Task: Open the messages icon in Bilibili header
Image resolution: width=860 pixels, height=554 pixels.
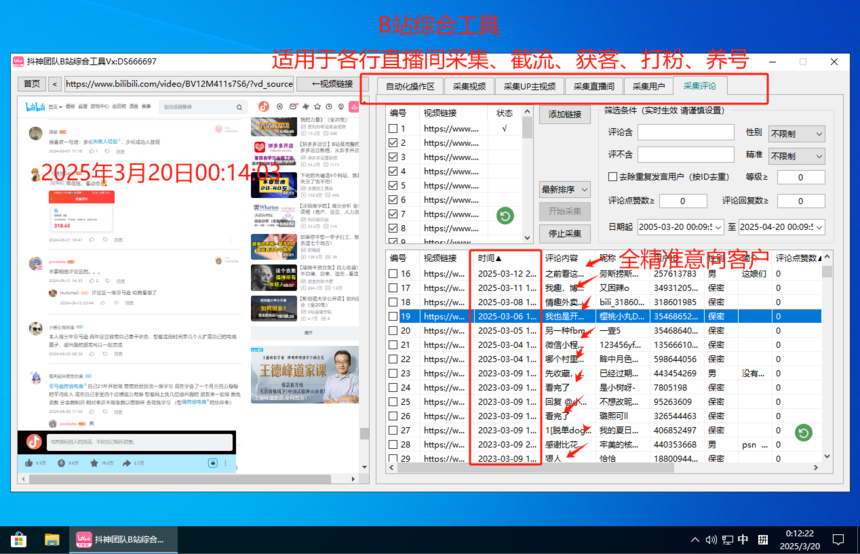Action: point(293,106)
